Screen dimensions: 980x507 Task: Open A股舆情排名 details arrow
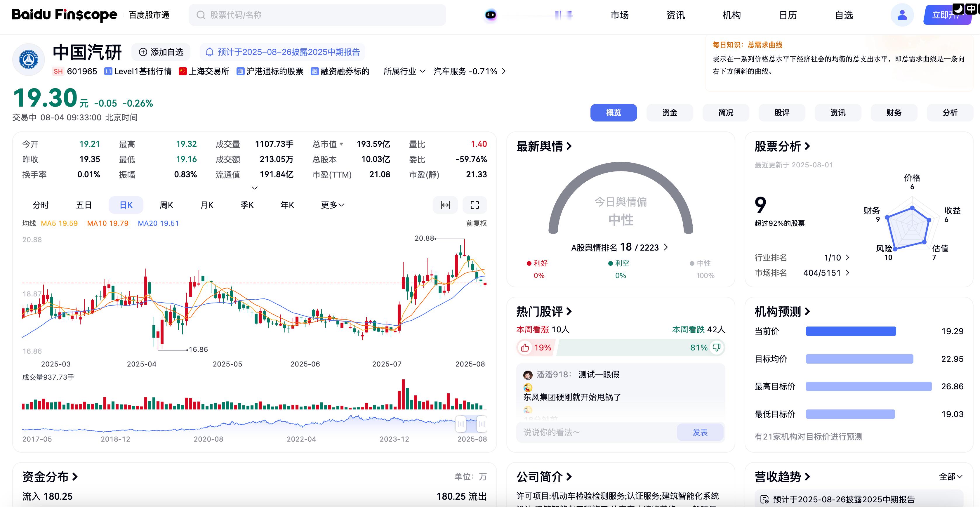(x=666, y=247)
